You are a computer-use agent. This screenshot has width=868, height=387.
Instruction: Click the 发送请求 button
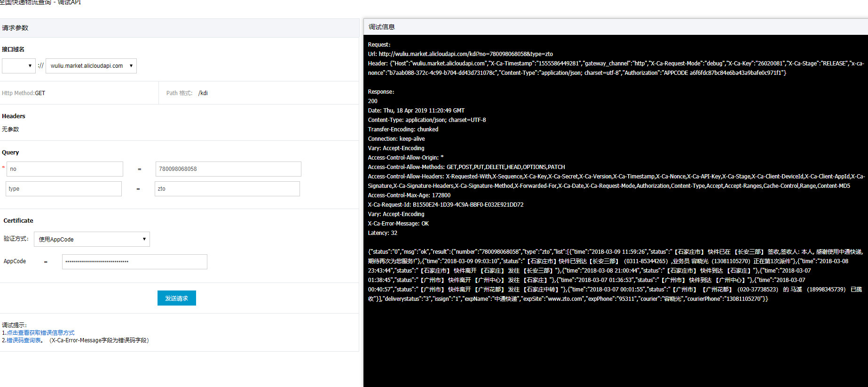point(176,298)
